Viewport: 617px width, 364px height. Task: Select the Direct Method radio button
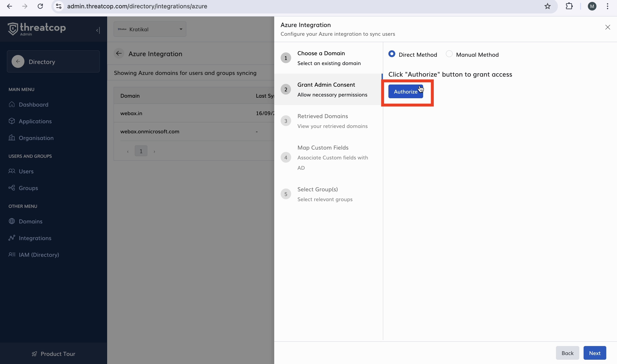coord(392,54)
